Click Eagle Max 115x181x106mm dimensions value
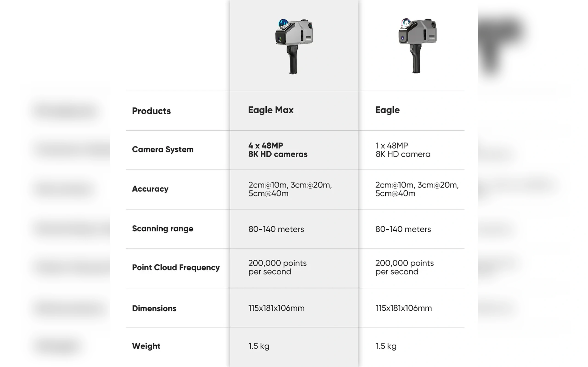Screen dimensions: 588x367 click(276, 308)
